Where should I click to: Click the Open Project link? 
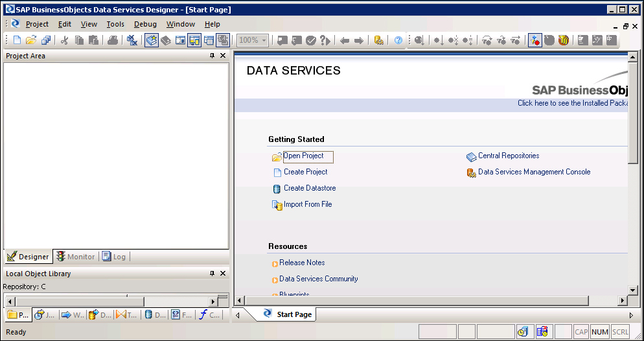pyautogui.click(x=303, y=156)
